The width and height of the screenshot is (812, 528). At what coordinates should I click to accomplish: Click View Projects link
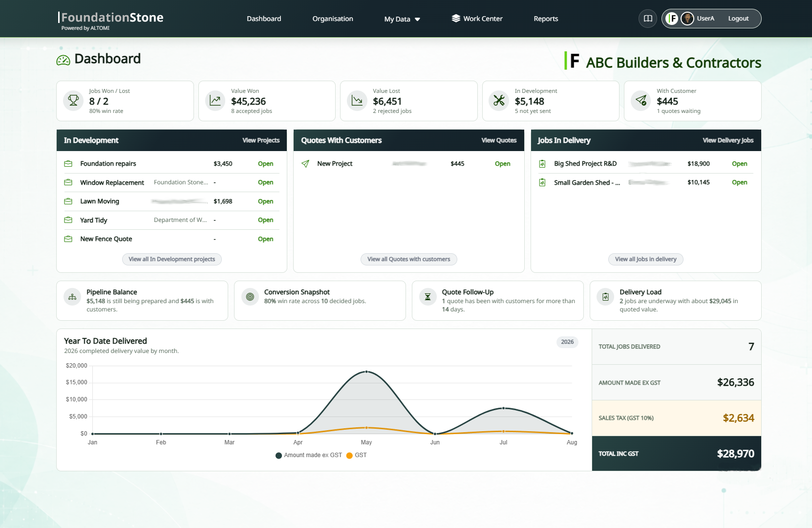[x=261, y=140]
